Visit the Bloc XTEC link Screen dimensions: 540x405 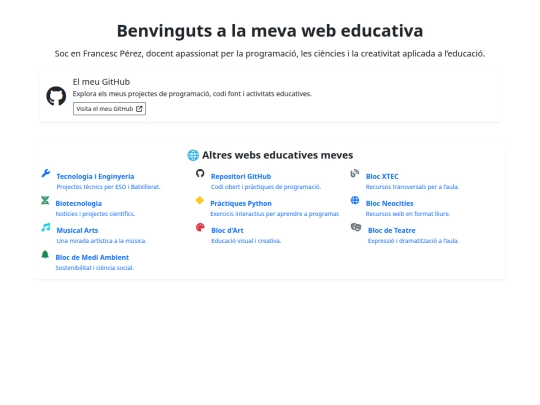pos(382,176)
